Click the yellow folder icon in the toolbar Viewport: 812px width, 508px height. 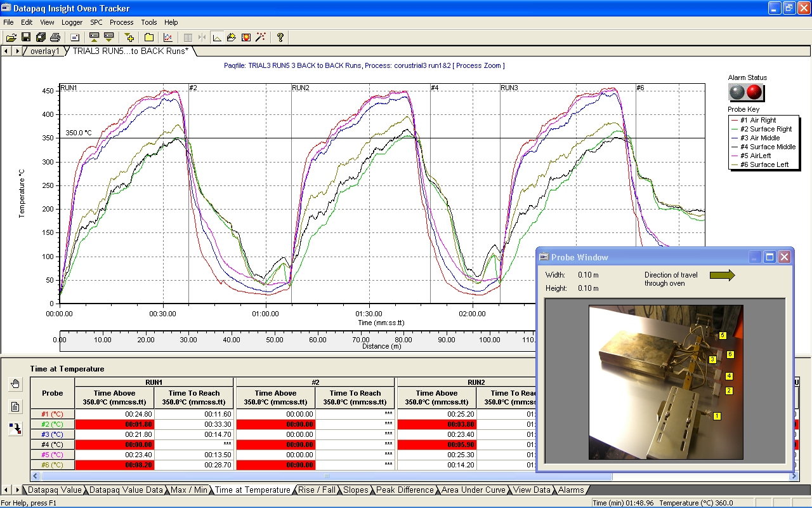click(149, 37)
